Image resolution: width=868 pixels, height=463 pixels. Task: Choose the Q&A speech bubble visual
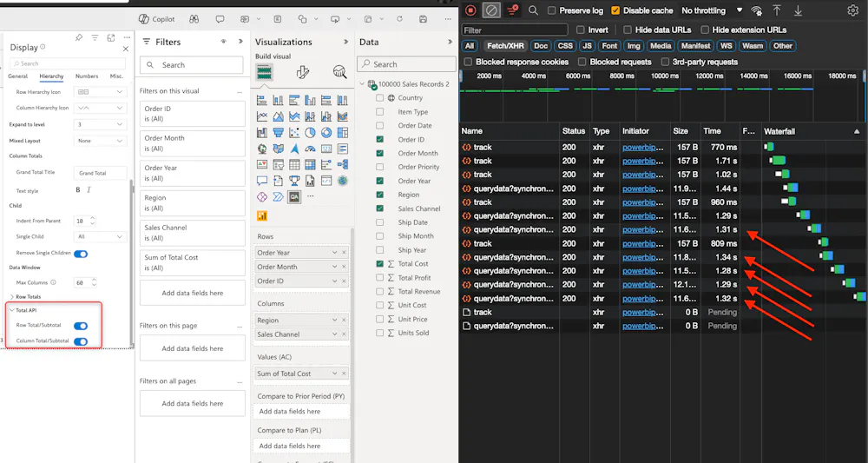coord(262,181)
